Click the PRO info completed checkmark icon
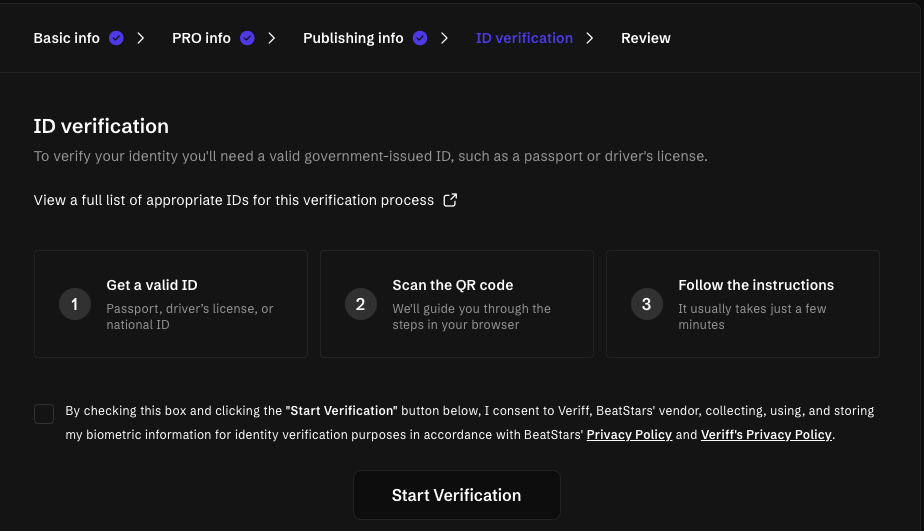924x531 pixels. [246, 38]
